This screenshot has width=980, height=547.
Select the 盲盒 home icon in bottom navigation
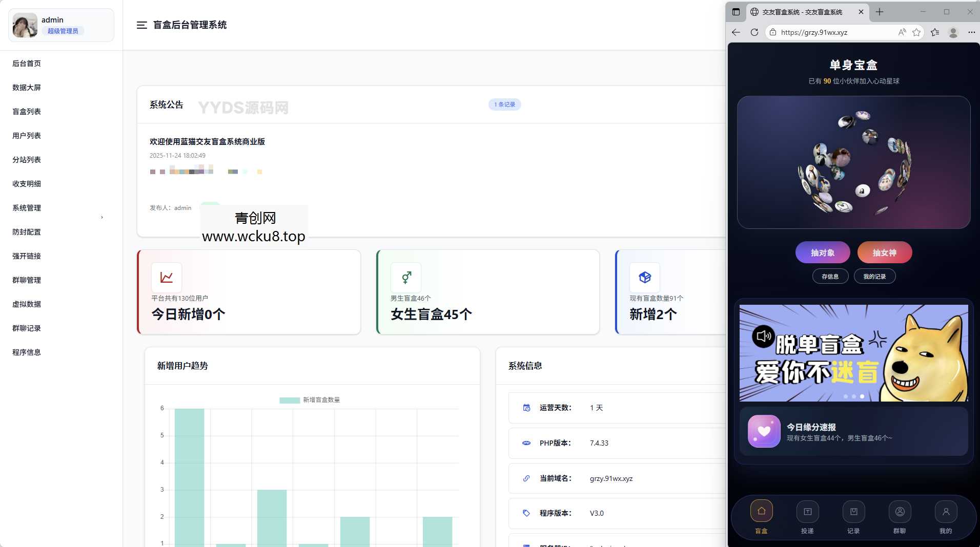click(x=761, y=510)
